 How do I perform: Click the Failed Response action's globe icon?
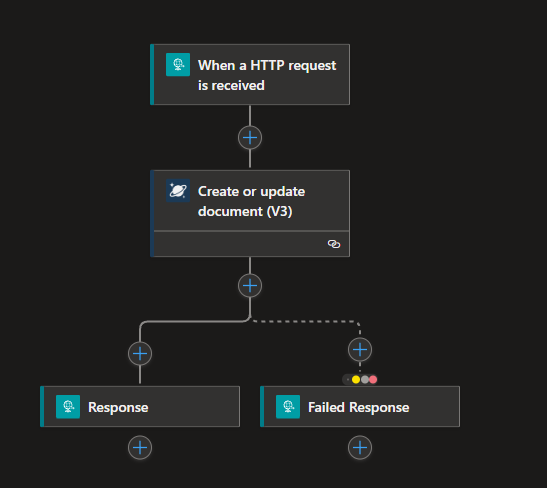tap(288, 406)
